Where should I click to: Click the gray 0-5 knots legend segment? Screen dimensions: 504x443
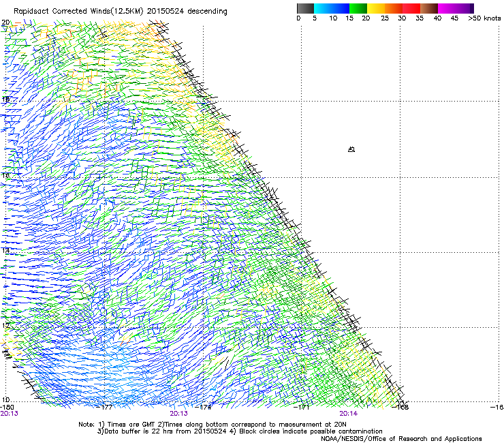[x=305, y=8]
